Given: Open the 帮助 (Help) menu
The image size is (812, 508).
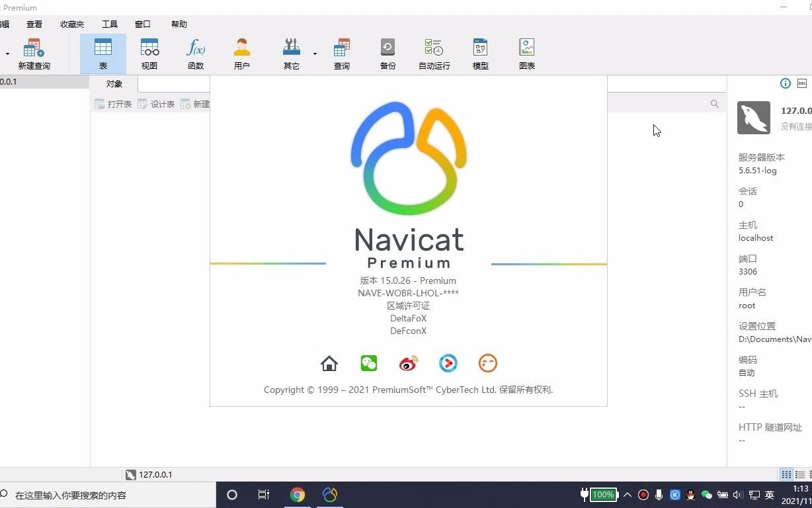Looking at the screenshot, I should [x=179, y=24].
